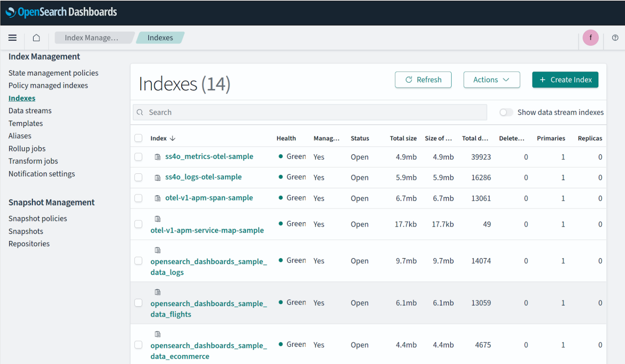625x364 pixels.
Task: Navigate to Snapshot policies
Action: (38, 219)
